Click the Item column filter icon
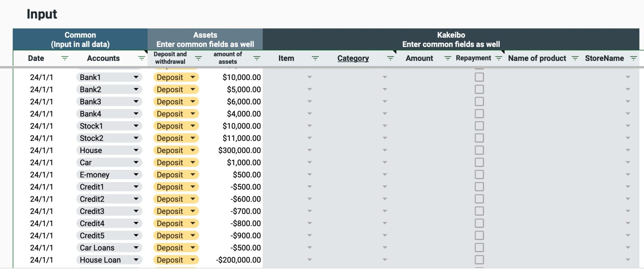The height and width of the screenshot is (269, 644). coord(314,58)
